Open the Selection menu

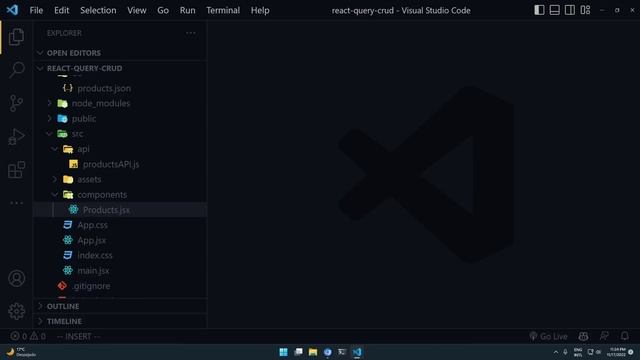coord(98,11)
